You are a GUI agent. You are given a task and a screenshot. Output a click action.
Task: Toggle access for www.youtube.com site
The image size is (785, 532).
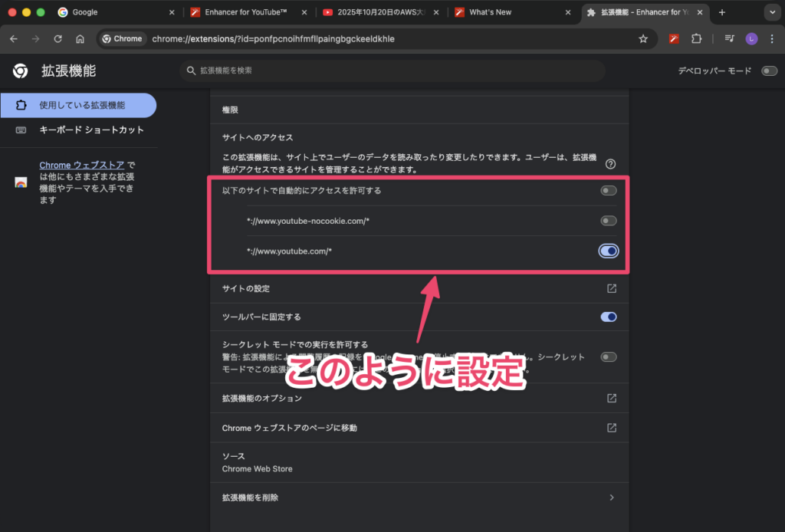pyautogui.click(x=609, y=251)
